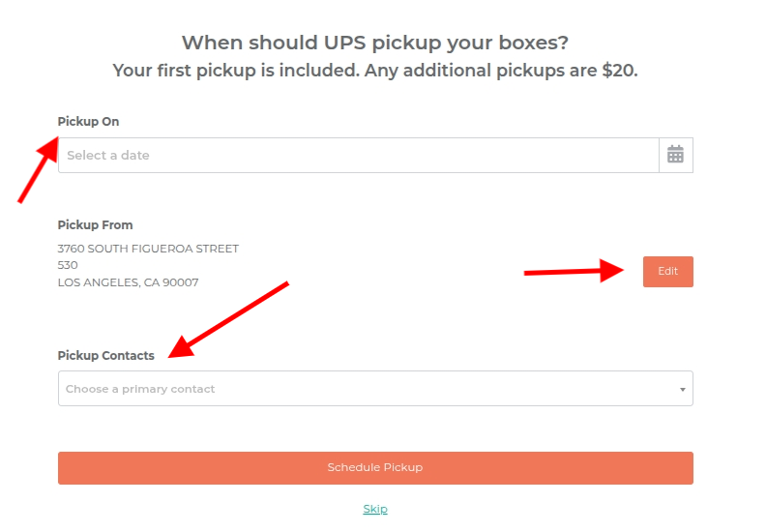766x532 pixels.
Task: Click the red arrow pointing at Pickup Contacts
Action: point(228,320)
